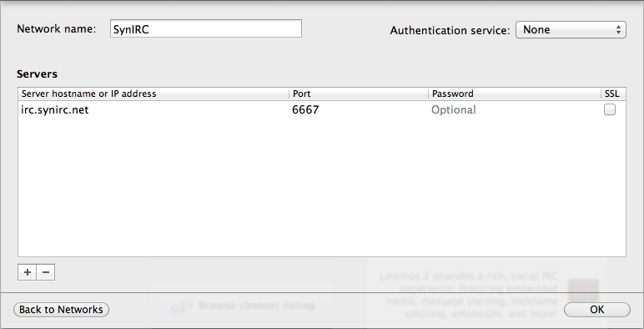Screen dimensions: 644x329
Task: Click the plus button to add server
Action: 27,272
